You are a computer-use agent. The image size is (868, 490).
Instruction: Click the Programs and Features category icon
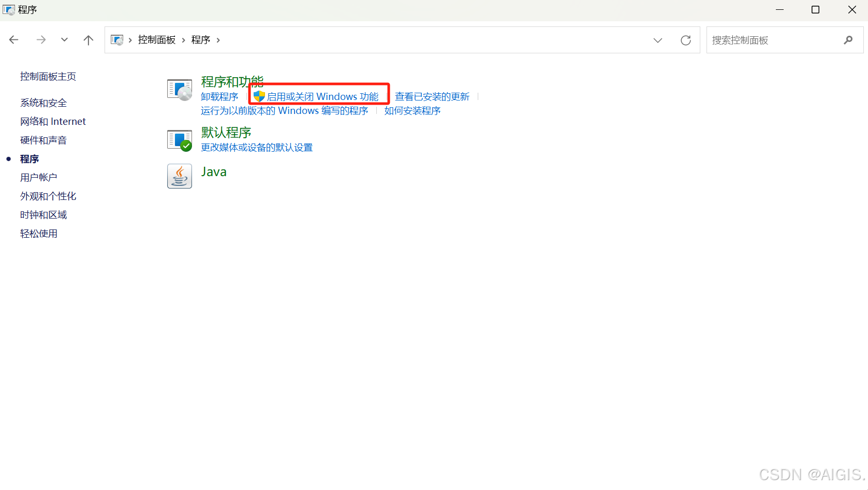coord(180,90)
